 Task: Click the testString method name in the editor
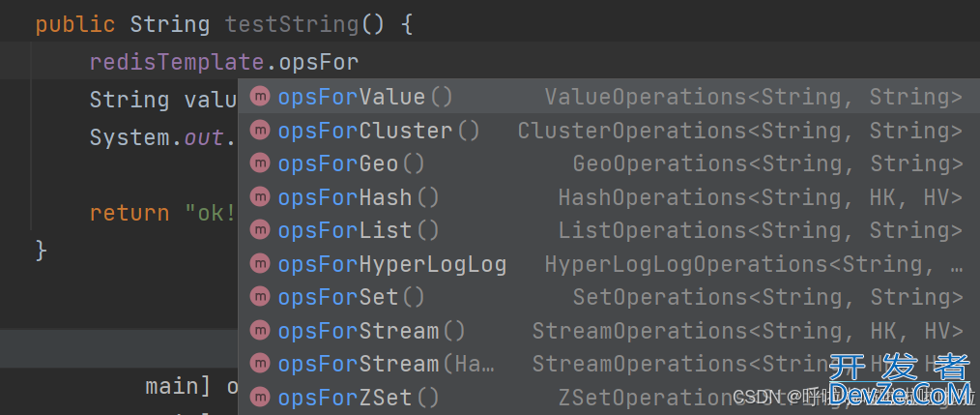point(292,25)
